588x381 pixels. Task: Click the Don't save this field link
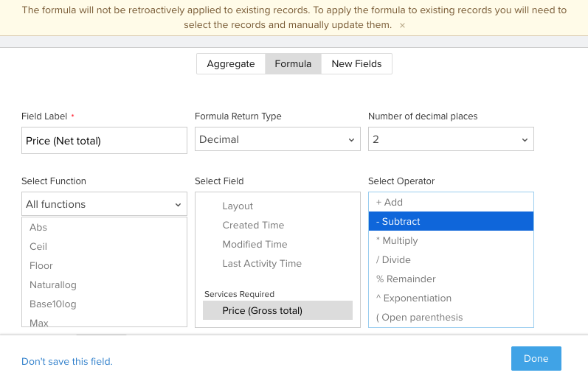point(67,362)
